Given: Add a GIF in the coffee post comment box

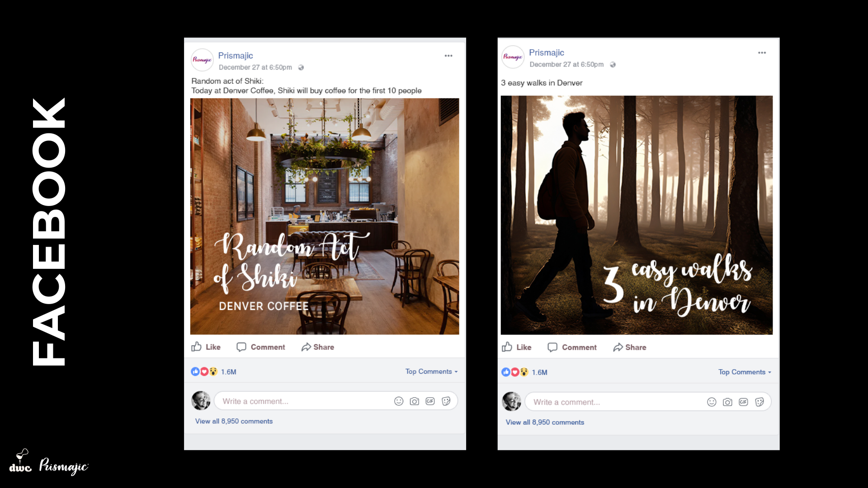Looking at the screenshot, I should 430,401.
